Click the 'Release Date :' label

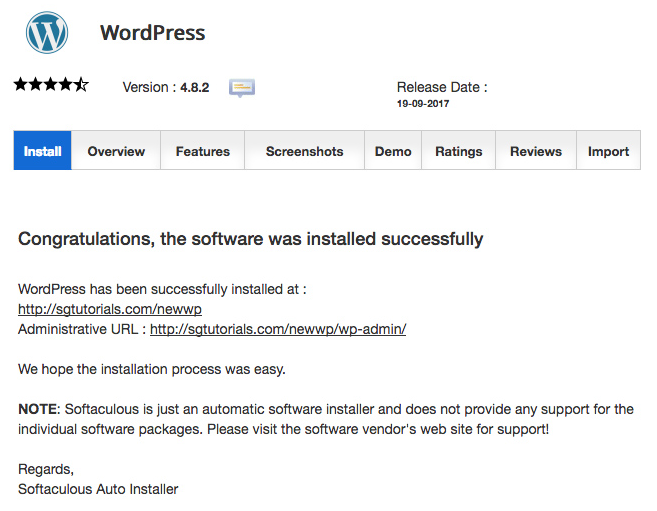coord(442,87)
